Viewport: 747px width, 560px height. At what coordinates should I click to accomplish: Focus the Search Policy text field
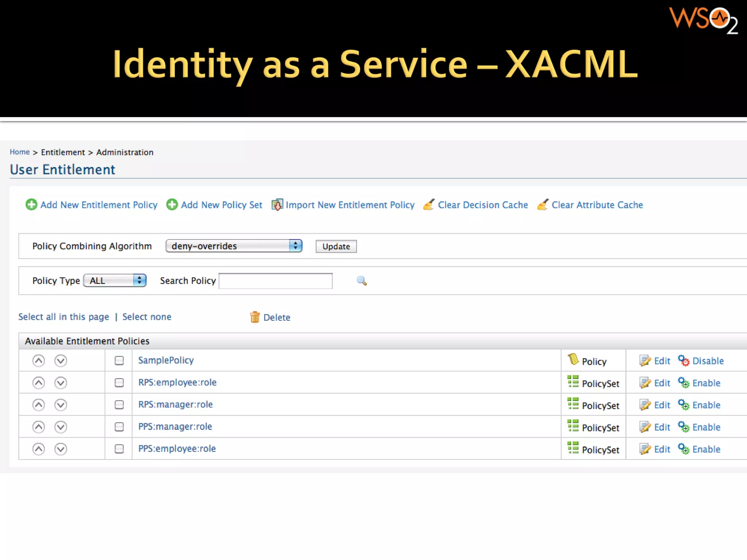[275, 281]
